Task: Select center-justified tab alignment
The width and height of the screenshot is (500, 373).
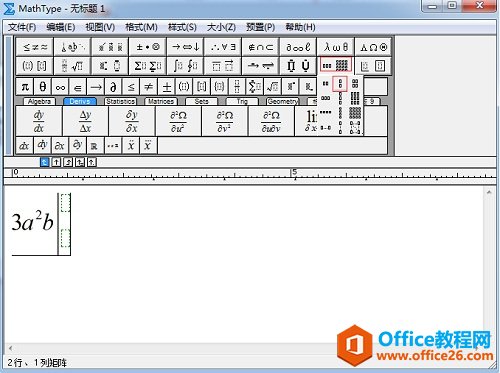Action: click(56, 162)
